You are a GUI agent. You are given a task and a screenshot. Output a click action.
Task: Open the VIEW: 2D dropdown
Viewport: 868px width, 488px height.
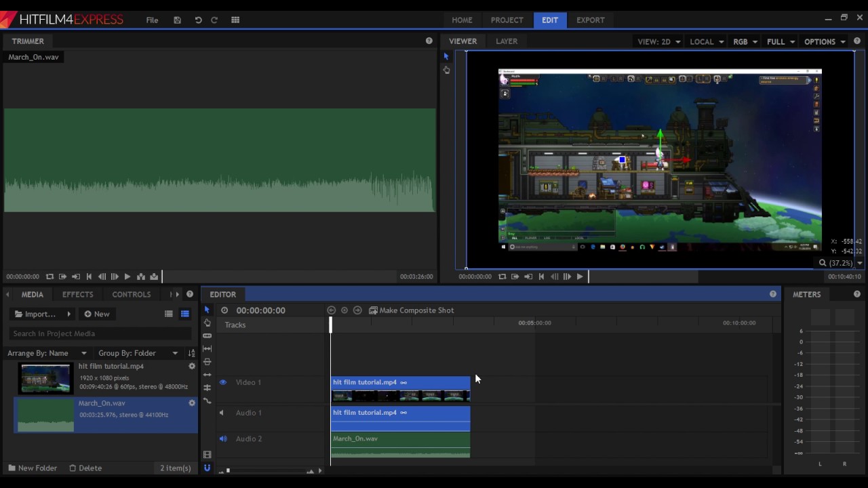[658, 42]
